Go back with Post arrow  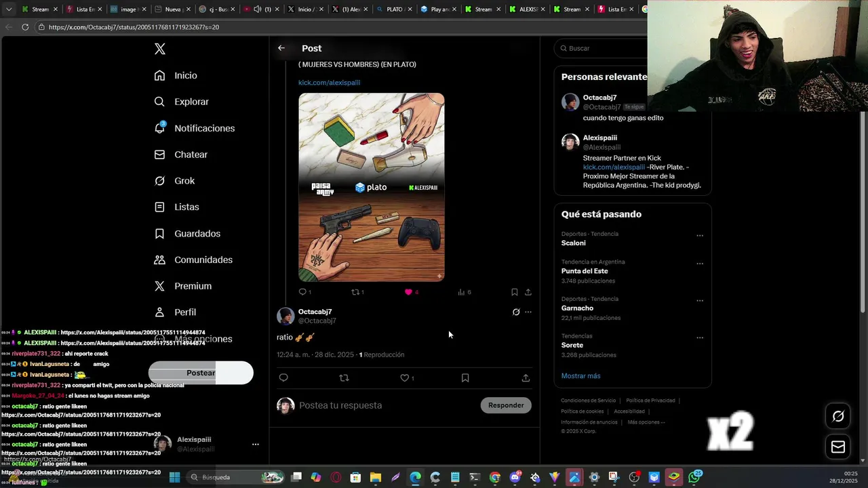pos(281,48)
